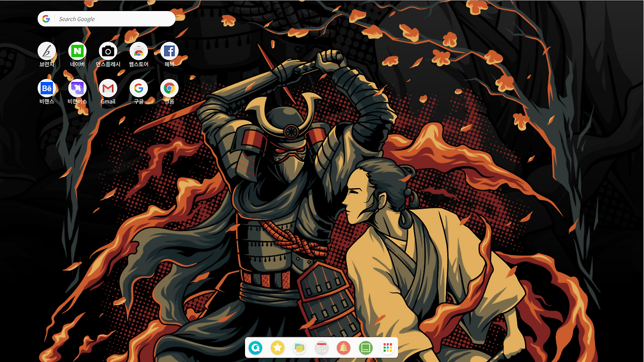The width and height of the screenshot is (644, 362).
Task: Open the 브런치 shortcut
Action: point(47,51)
